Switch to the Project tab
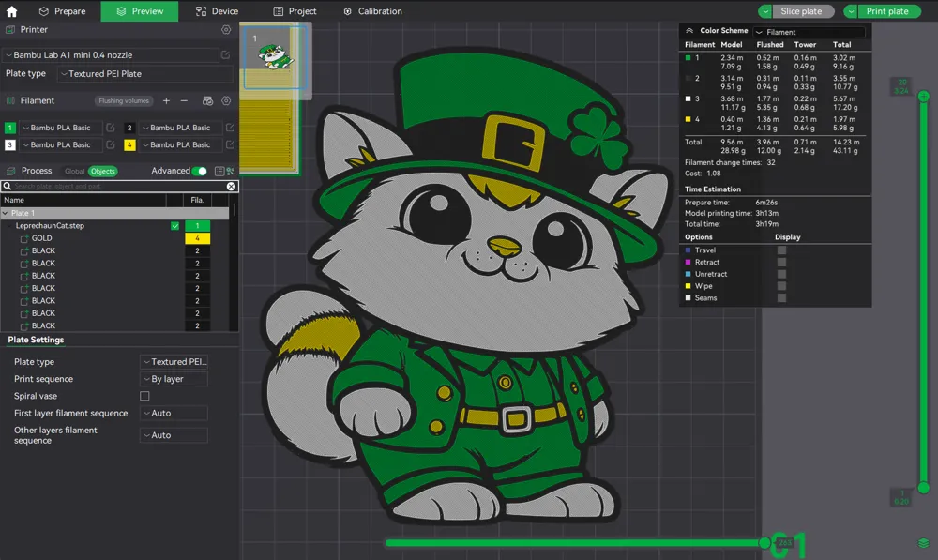This screenshot has width=938, height=560. point(295,10)
